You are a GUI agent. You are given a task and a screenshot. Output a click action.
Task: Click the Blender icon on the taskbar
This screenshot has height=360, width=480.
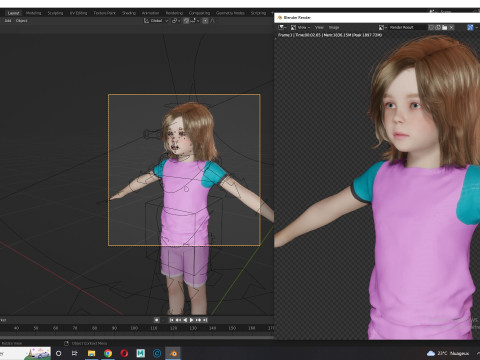tap(173, 353)
